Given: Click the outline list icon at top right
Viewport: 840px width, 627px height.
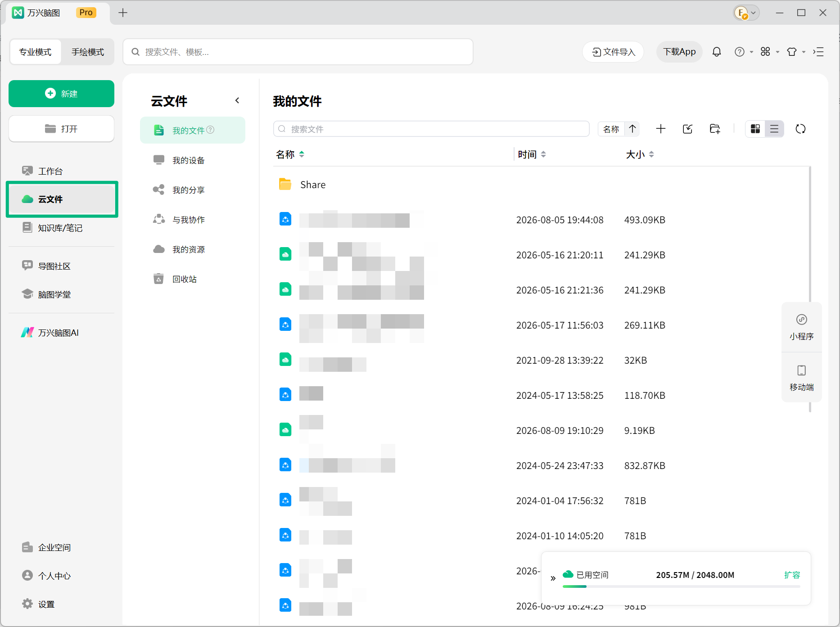Looking at the screenshot, I should click(818, 52).
